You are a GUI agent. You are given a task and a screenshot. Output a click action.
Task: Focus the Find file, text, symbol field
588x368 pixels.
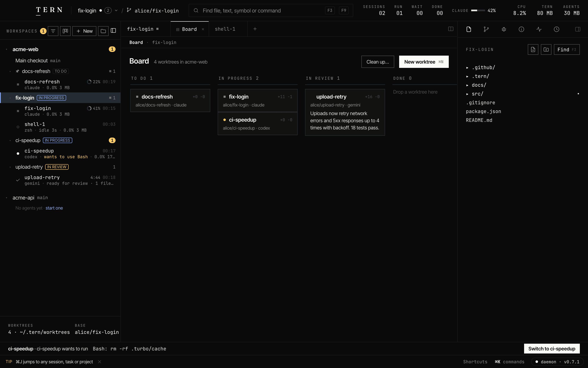(x=271, y=10)
